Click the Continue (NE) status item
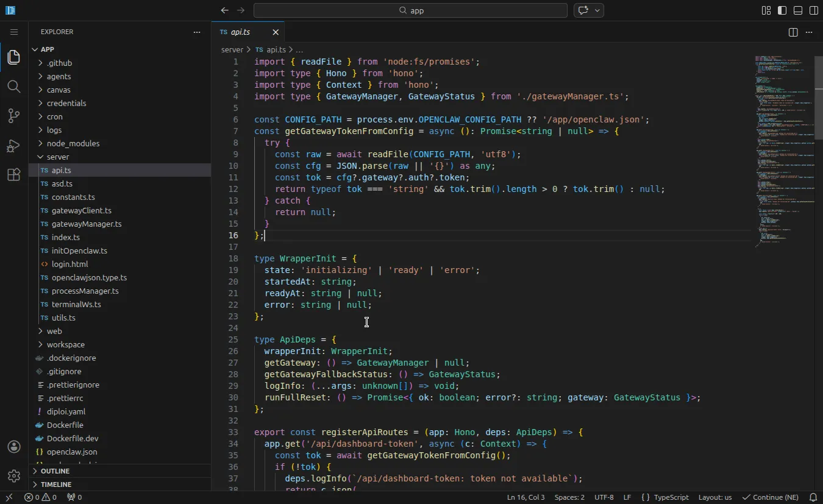Image resolution: width=823 pixels, height=504 pixels. [x=771, y=497]
